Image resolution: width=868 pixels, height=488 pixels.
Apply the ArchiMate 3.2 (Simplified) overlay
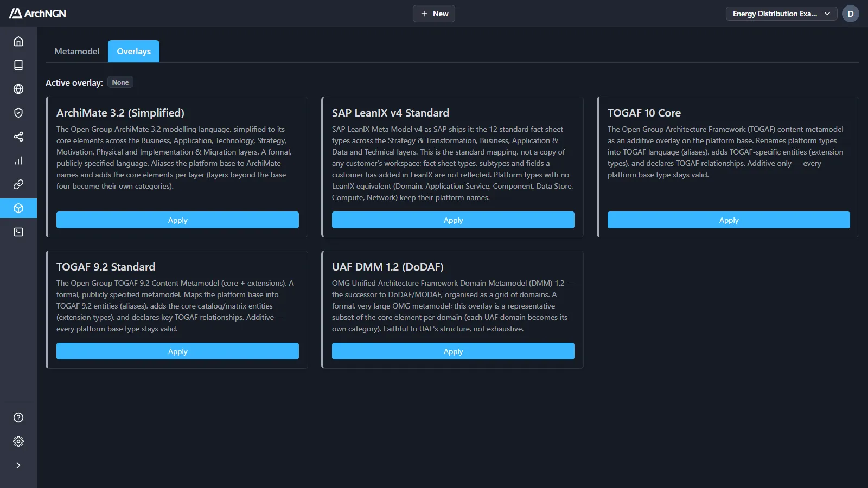[x=177, y=220]
